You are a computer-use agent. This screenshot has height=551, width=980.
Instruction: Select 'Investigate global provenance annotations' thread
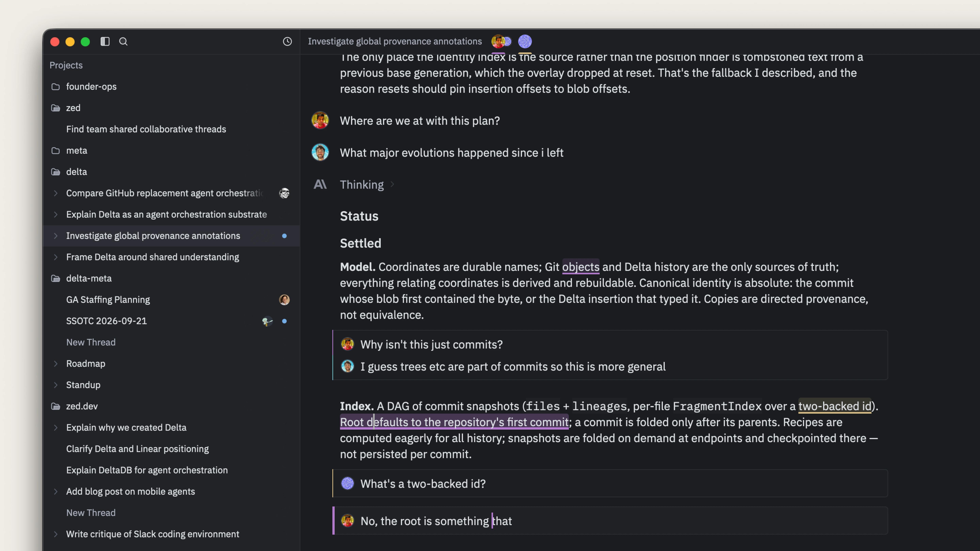pyautogui.click(x=171, y=236)
